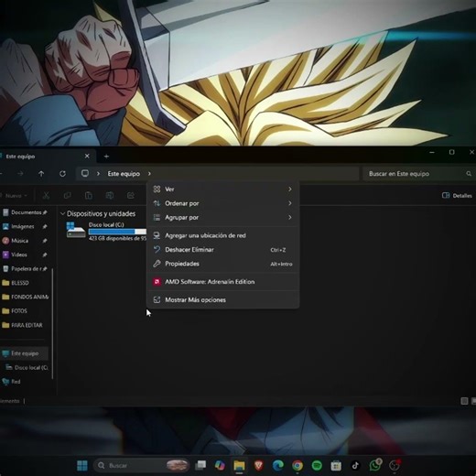The height and width of the screenshot is (476, 476).
Task: Click the Disco local (C:) storage usage bar
Action: pyautogui.click(x=117, y=232)
